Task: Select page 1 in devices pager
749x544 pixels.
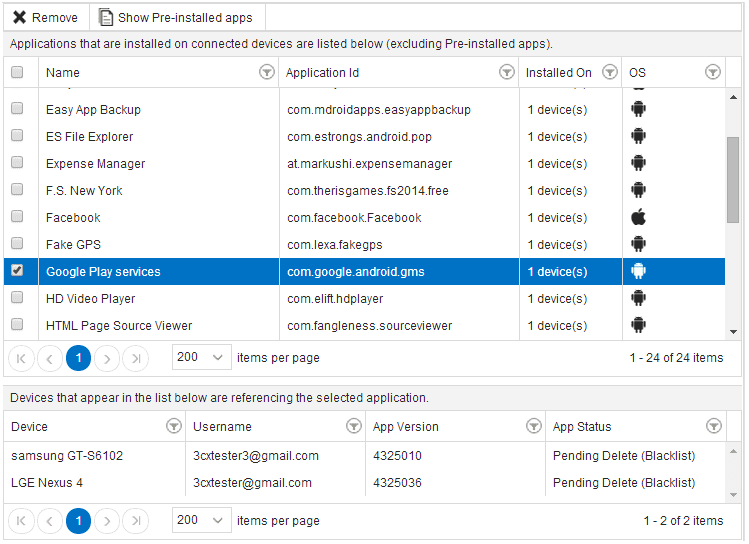Action: 78,521
